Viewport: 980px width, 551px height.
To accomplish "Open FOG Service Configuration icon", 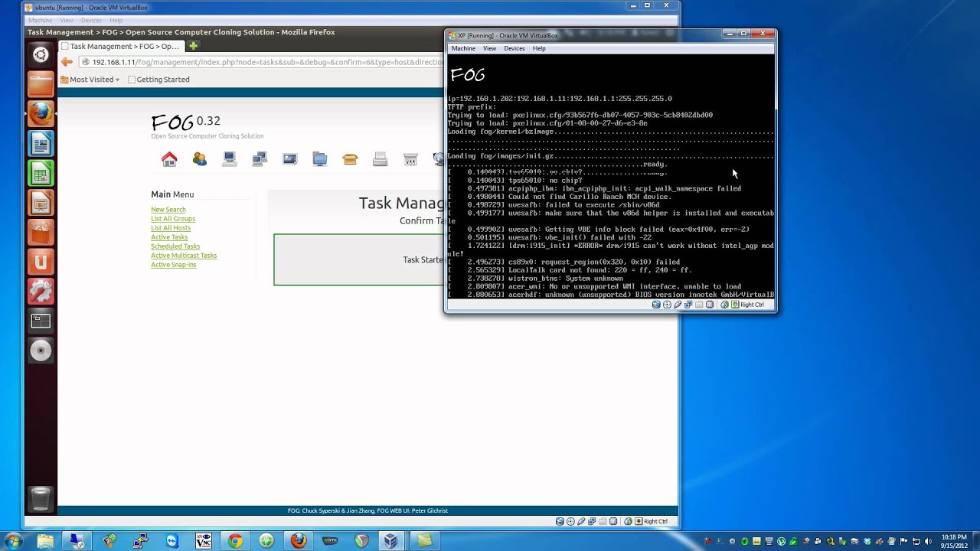I will 410,158.
